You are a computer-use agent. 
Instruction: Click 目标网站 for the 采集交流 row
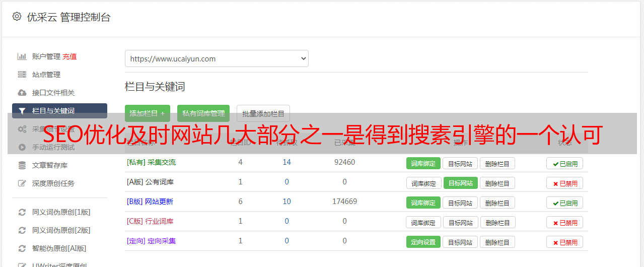[460, 163]
